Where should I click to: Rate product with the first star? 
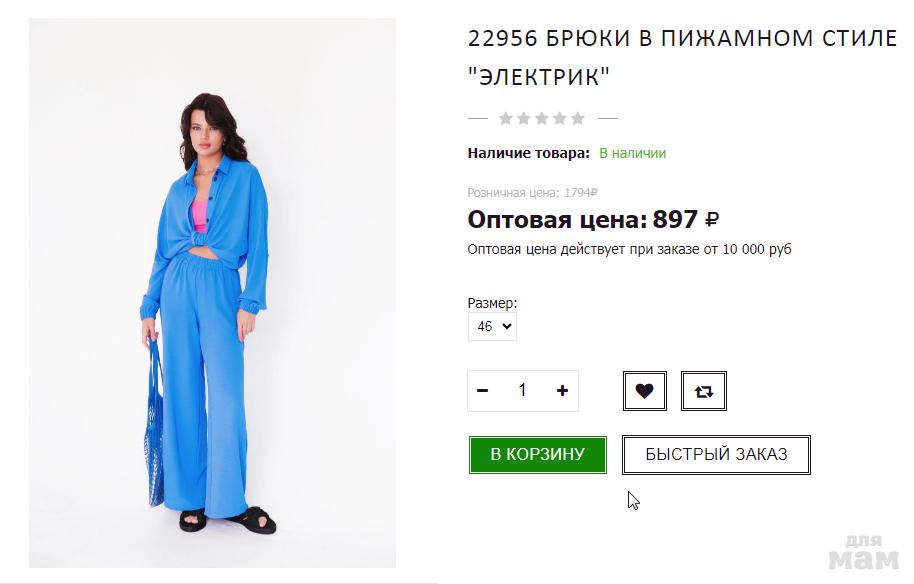[506, 119]
